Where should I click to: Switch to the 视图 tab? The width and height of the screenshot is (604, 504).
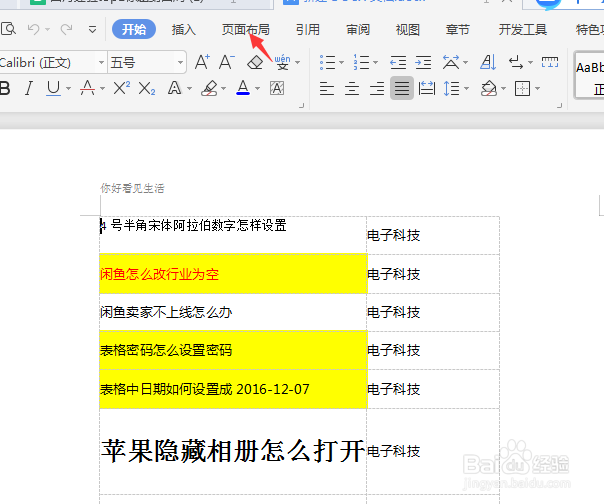coord(408,29)
